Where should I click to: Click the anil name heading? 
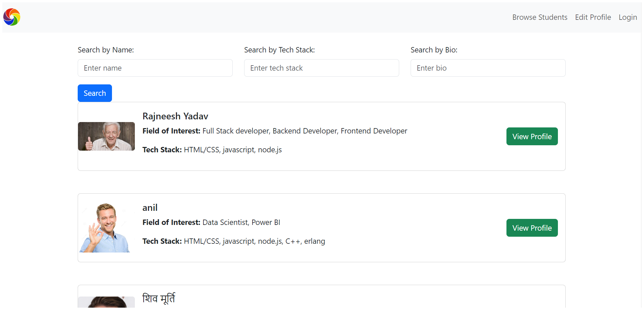(x=150, y=208)
